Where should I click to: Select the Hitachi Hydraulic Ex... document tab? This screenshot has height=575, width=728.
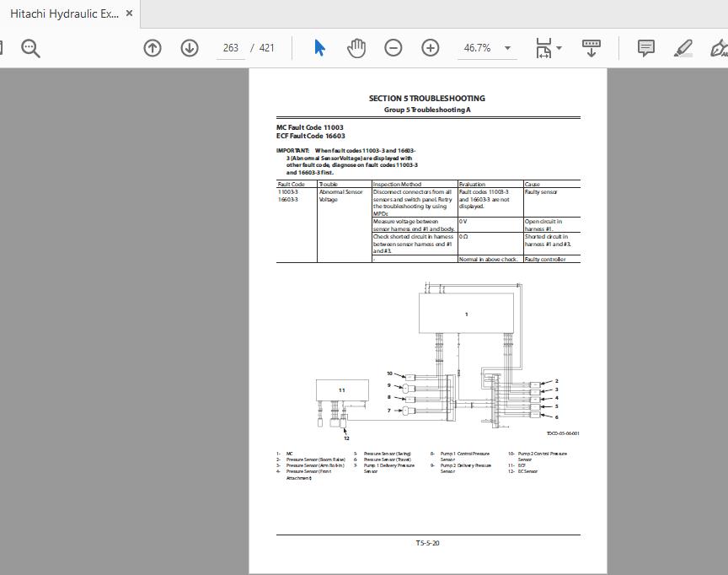(x=70, y=14)
